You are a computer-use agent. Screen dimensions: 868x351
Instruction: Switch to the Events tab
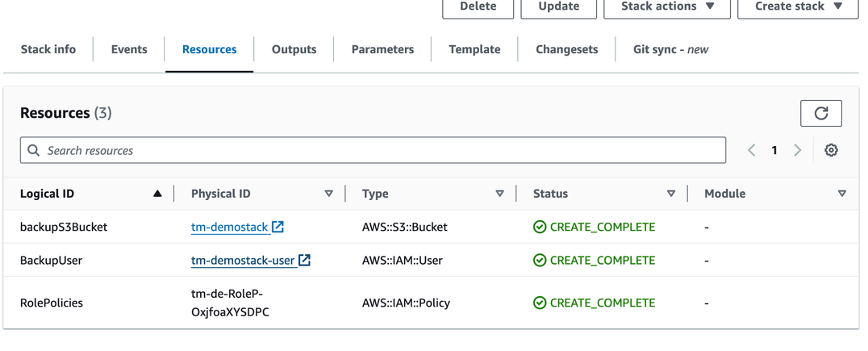(129, 49)
